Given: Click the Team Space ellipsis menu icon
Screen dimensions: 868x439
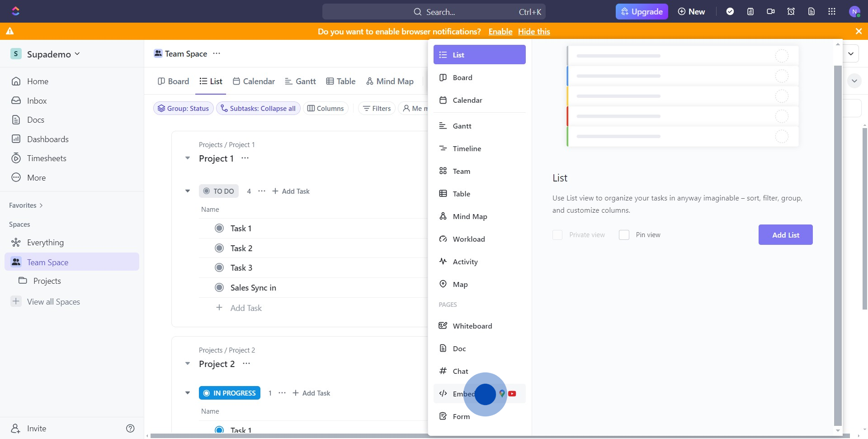Looking at the screenshot, I should 217,53.
